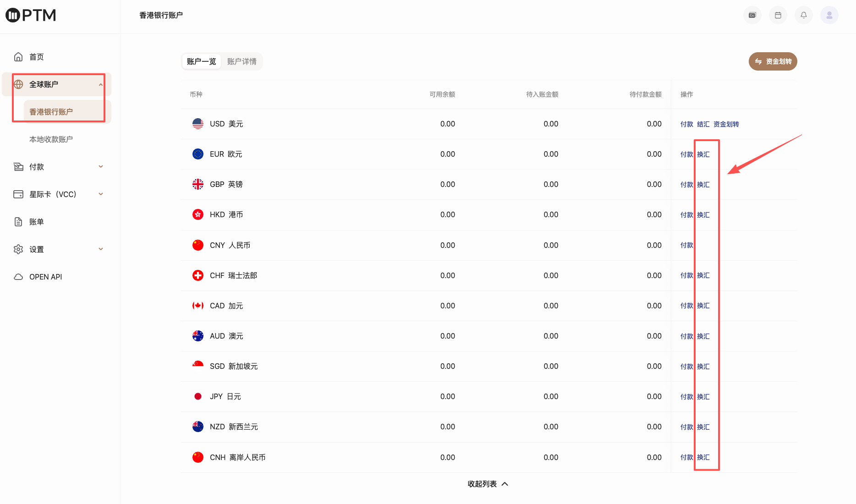Click the calendar icon in header

(x=778, y=15)
